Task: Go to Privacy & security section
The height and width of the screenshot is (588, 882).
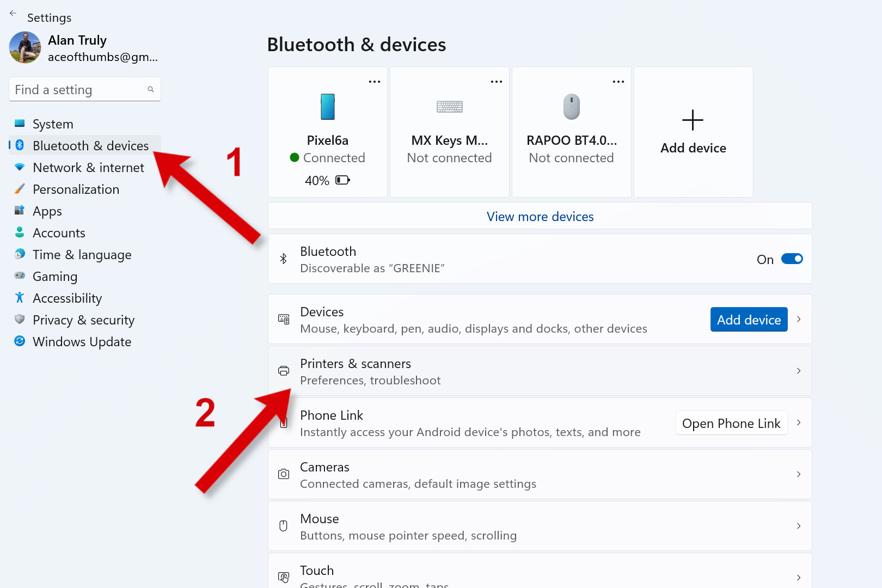Action: click(83, 320)
